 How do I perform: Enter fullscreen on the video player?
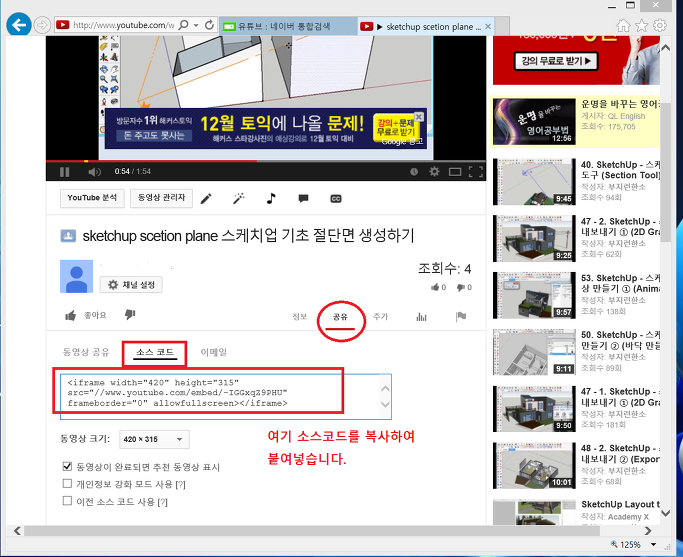pyautogui.click(x=476, y=172)
